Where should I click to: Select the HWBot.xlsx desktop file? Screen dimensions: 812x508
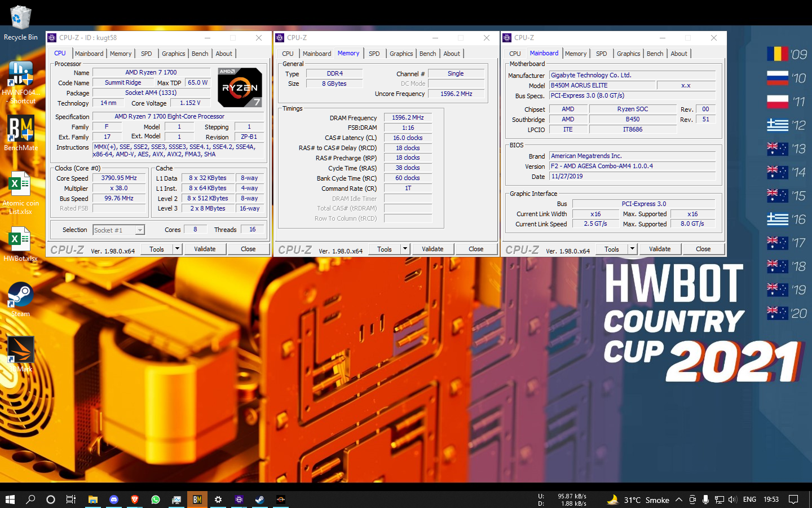click(x=20, y=244)
